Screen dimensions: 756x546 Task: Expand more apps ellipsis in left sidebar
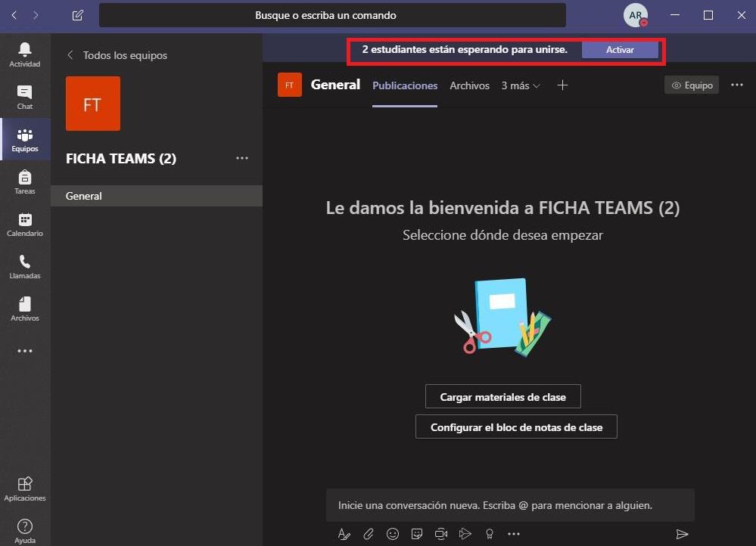25,351
